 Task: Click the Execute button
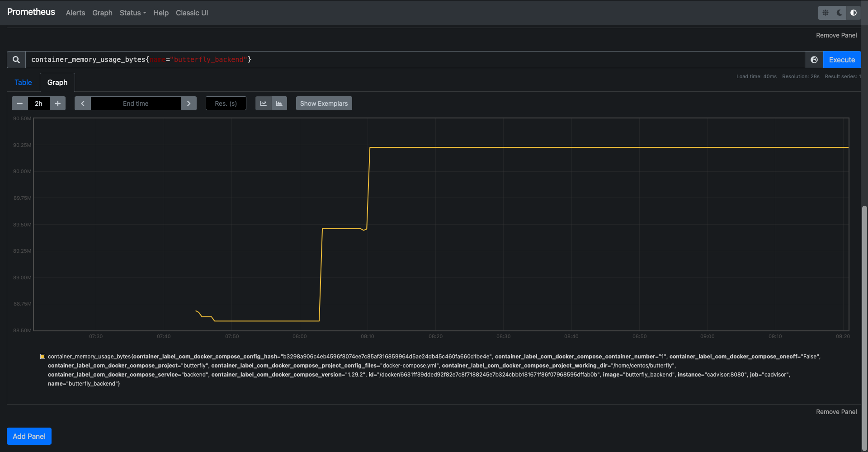point(842,60)
